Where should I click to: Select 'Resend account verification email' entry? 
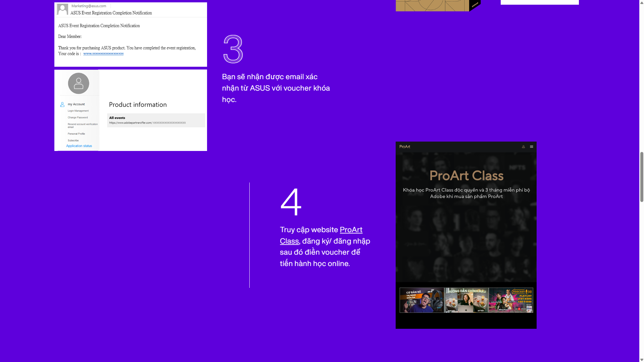tap(83, 125)
